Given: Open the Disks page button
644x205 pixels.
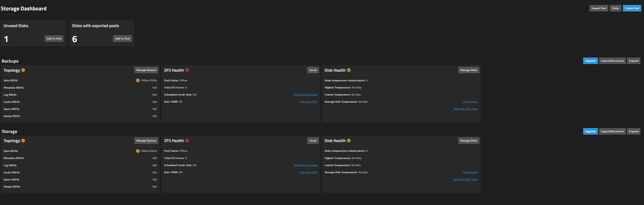Looking at the screenshot, I should [615, 8].
